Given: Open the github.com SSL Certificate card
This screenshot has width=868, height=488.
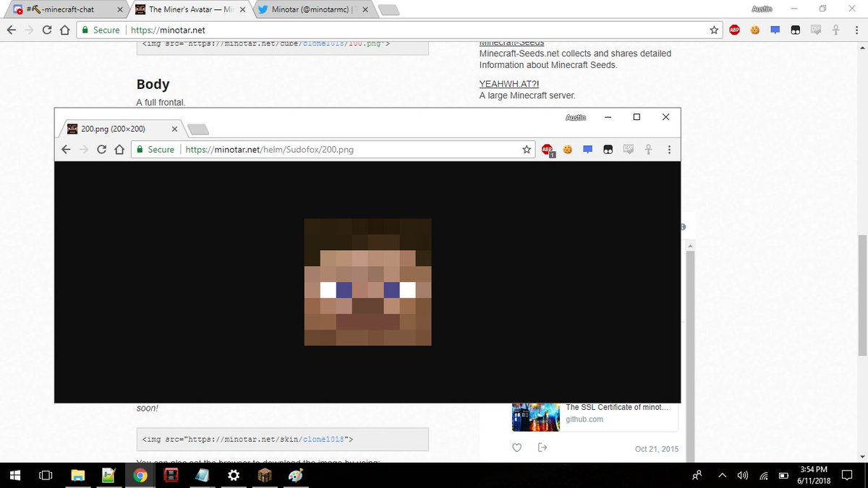Looking at the screenshot, I should coord(595,414).
